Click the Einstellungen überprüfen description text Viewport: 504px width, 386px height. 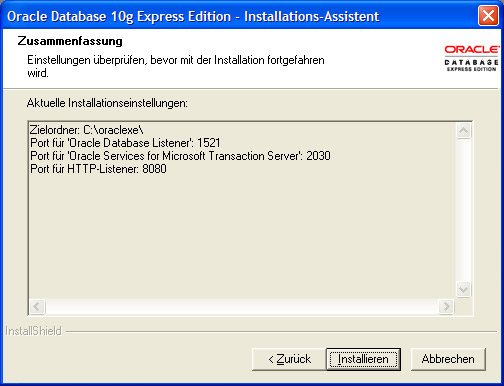coord(176,66)
